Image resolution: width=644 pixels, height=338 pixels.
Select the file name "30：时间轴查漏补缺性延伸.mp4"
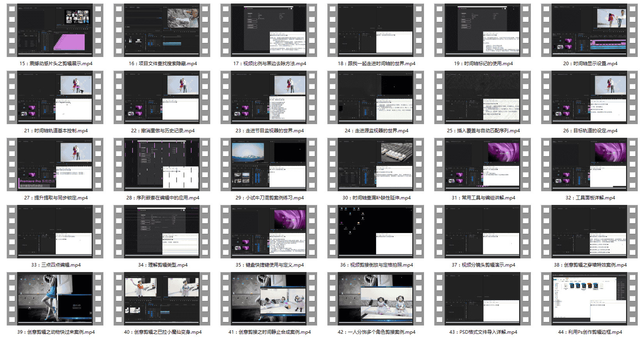(376, 198)
